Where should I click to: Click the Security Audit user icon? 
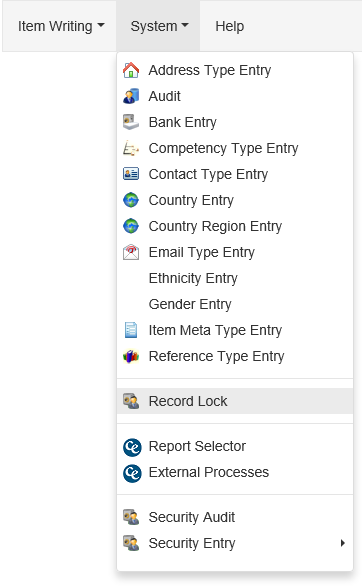click(131, 517)
